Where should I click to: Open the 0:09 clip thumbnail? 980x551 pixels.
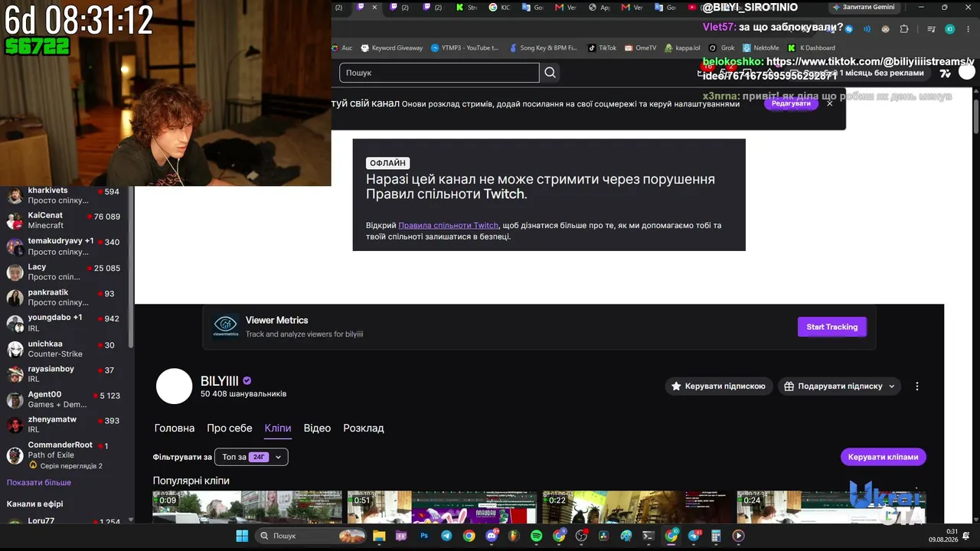point(247,507)
